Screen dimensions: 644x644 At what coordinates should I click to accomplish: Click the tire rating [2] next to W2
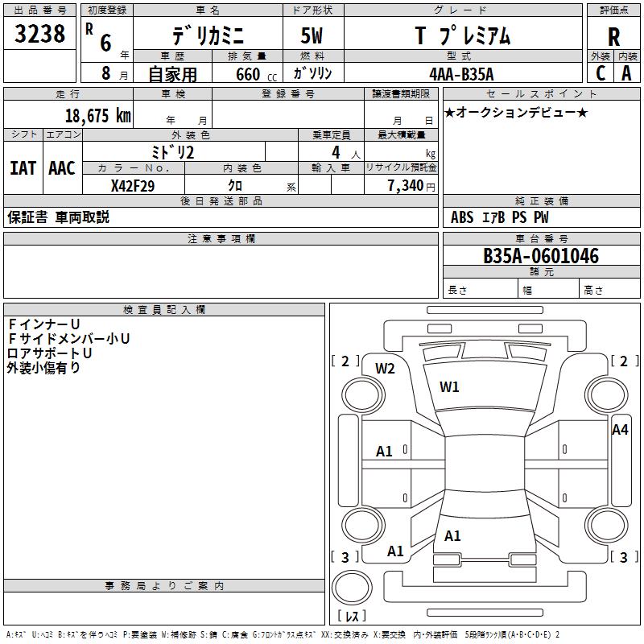345,361
